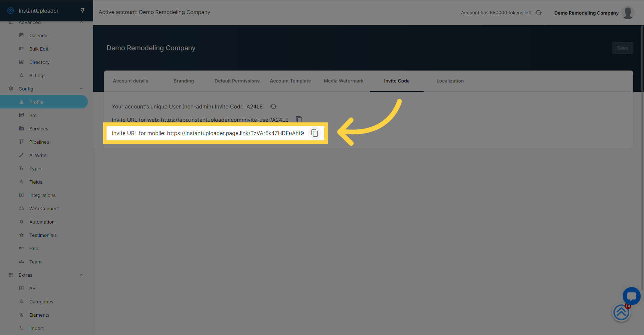Viewport: 644px width, 335px height.
Task: Pin the sidebar with the pin icon
Action: [83, 11]
